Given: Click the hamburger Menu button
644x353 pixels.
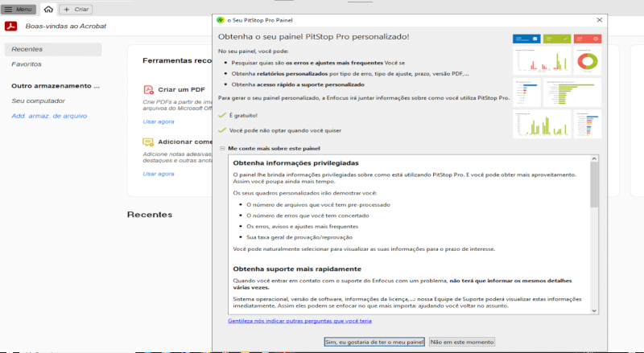Looking at the screenshot, I should click(19, 9).
